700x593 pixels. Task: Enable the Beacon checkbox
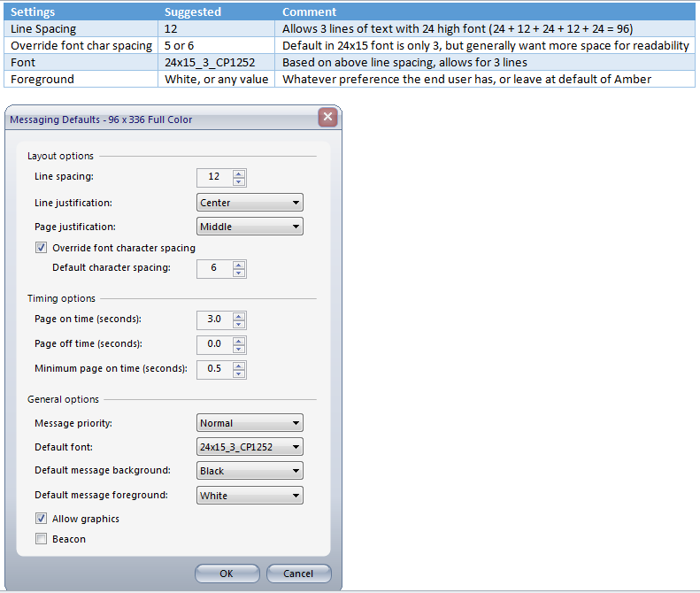click(41, 539)
